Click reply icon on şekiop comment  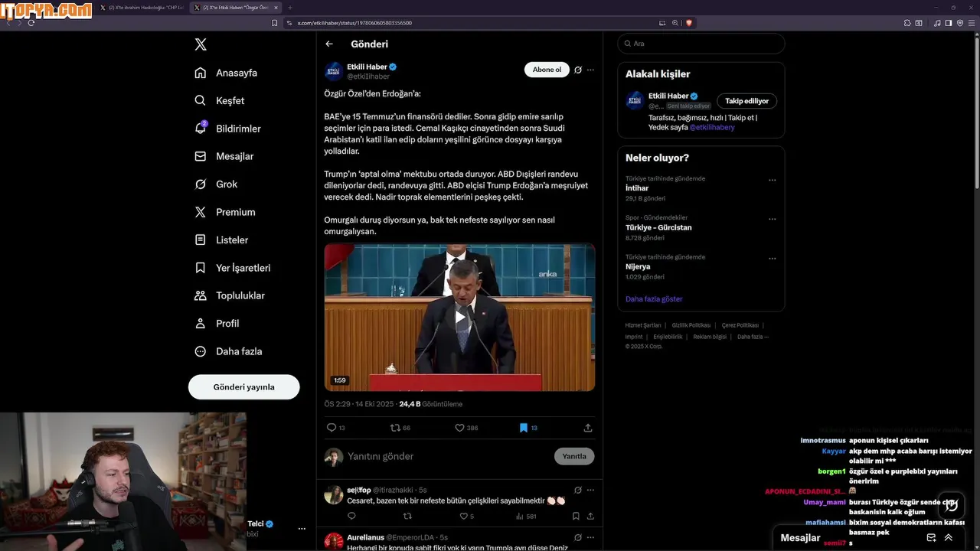point(351,517)
